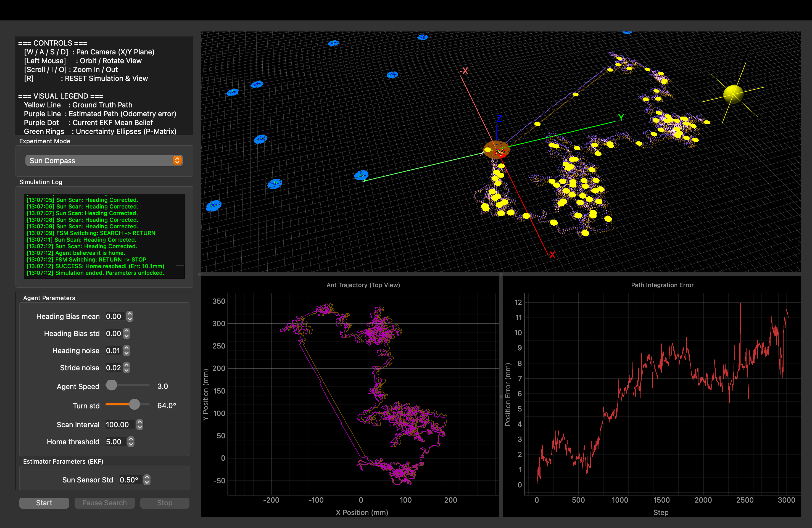812x528 pixels.
Task: Click the Home threshold value field
Action: [x=115, y=442]
